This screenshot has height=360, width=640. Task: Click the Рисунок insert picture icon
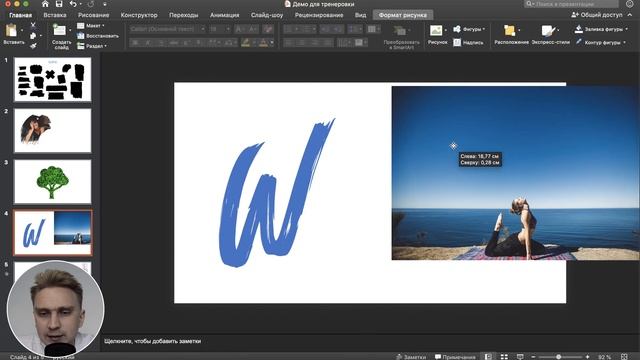pos(436,31)
